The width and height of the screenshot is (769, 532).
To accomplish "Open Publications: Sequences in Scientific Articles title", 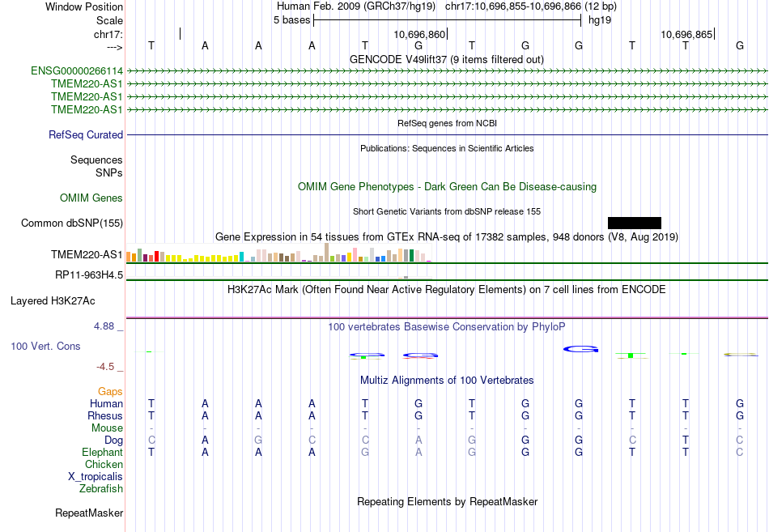I will [447, 148].
